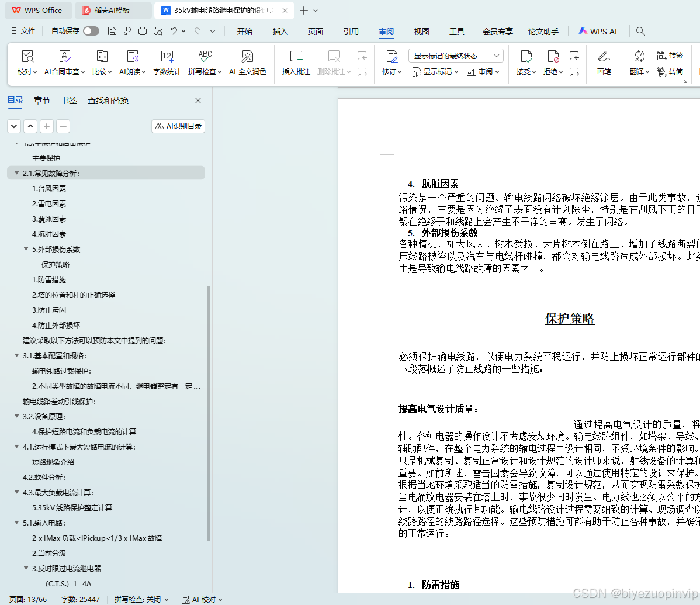Open the 引用 ribbon tab
The width and height of the screenshot is (700, 605).
[351, 31]
